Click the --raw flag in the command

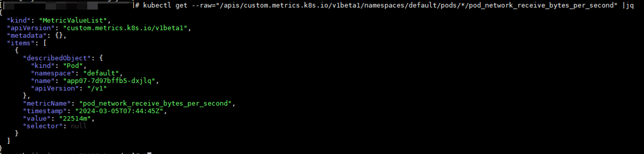coord(202,5)
